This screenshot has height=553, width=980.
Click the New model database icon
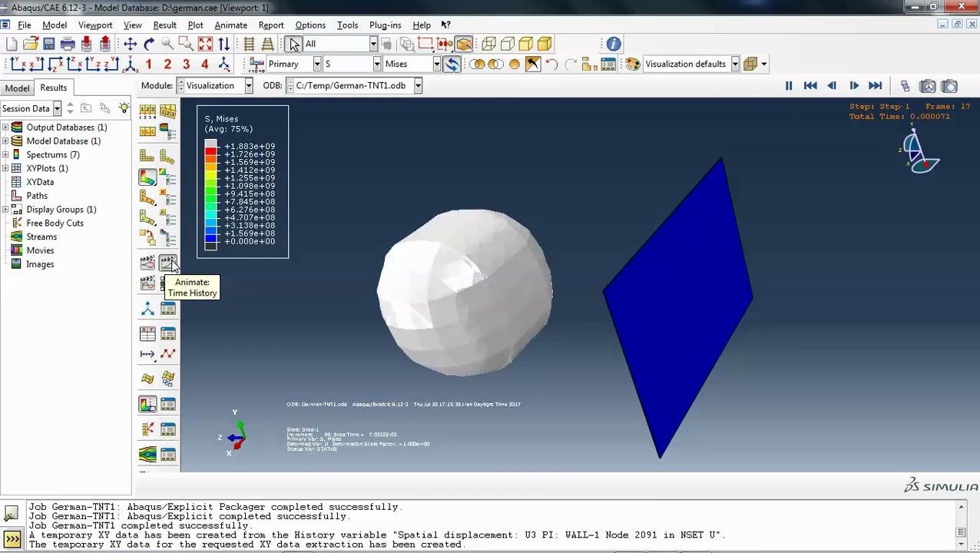tap(12, 44)
